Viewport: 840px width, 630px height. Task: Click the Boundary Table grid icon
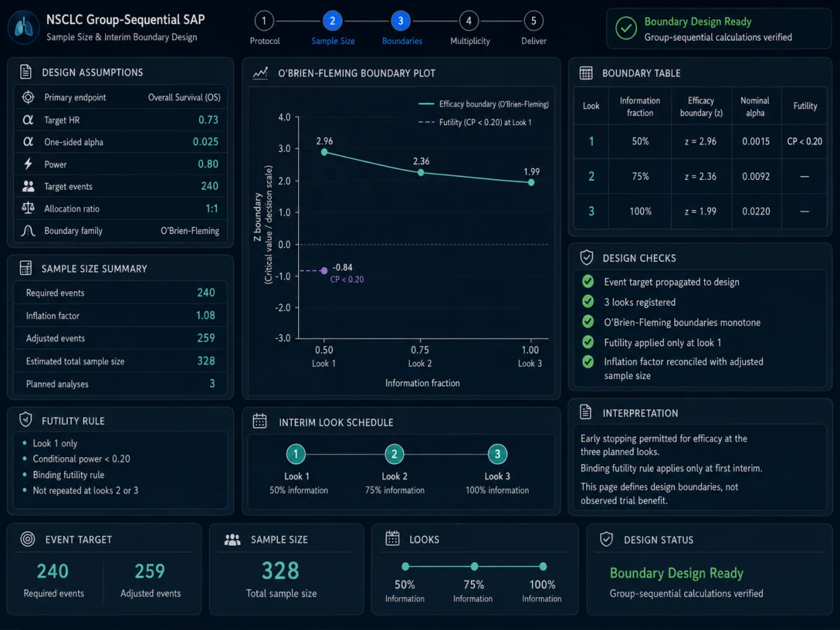tap(587, 73)
